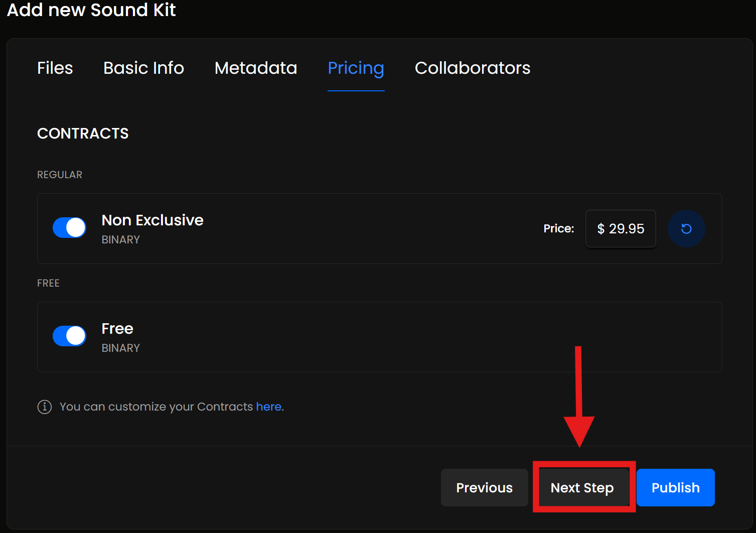This screenshot has width=756, height=533.
Task: Publish the sound kit
Action: tap(675, 488)
